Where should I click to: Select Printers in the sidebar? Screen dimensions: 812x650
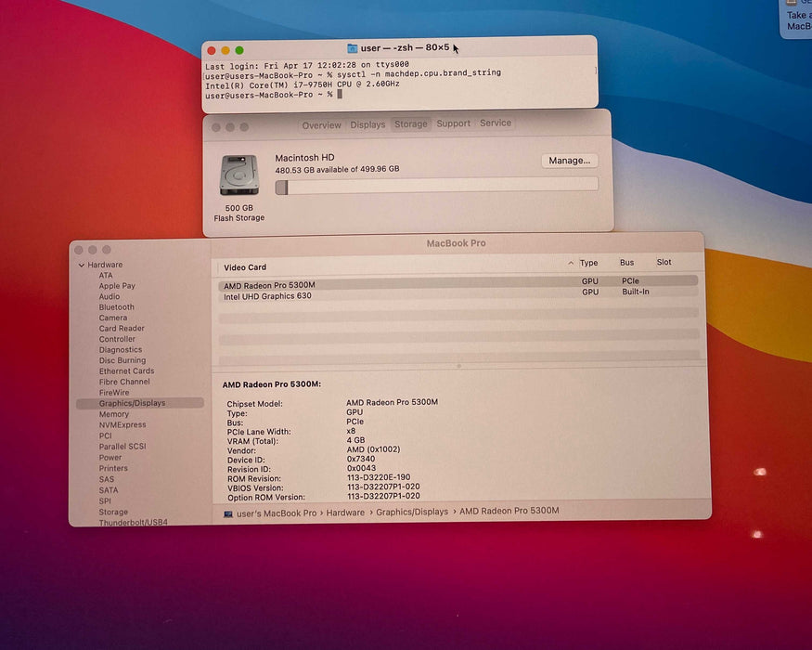[113, 468]
